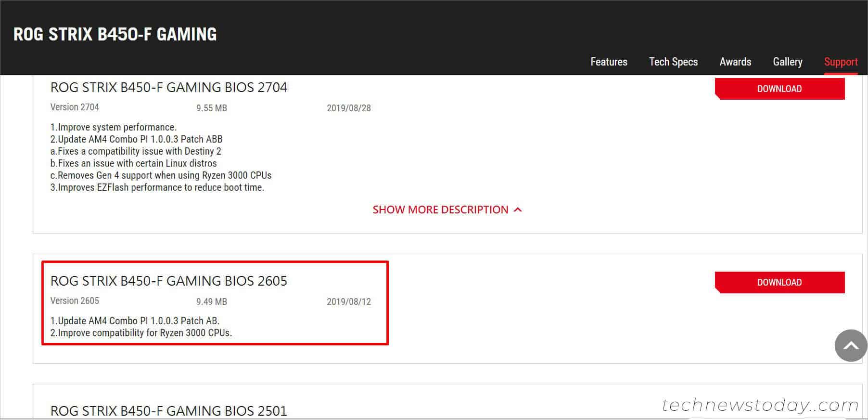The image size is (868, 420).
Task: Click line about Destiny 2 compatibility fix
Action: click(136, 151)
